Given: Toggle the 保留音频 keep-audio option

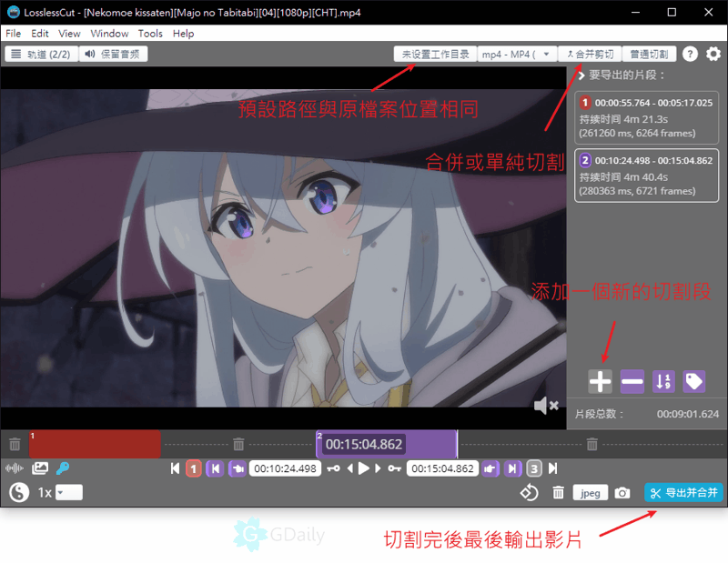Looking at the screenshot, I should point(113,55).
